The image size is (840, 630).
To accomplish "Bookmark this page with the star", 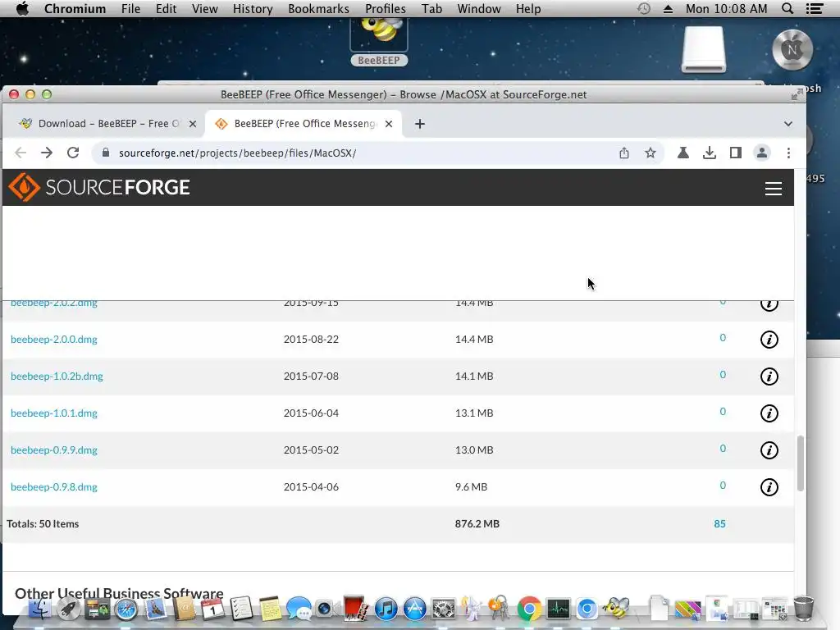I will click(650, 153).
